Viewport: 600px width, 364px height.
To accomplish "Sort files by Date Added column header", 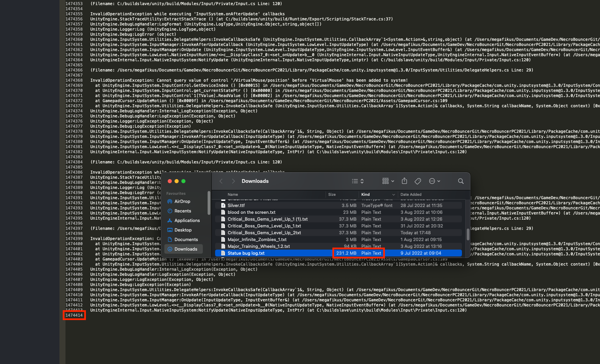I will (411, 194).
